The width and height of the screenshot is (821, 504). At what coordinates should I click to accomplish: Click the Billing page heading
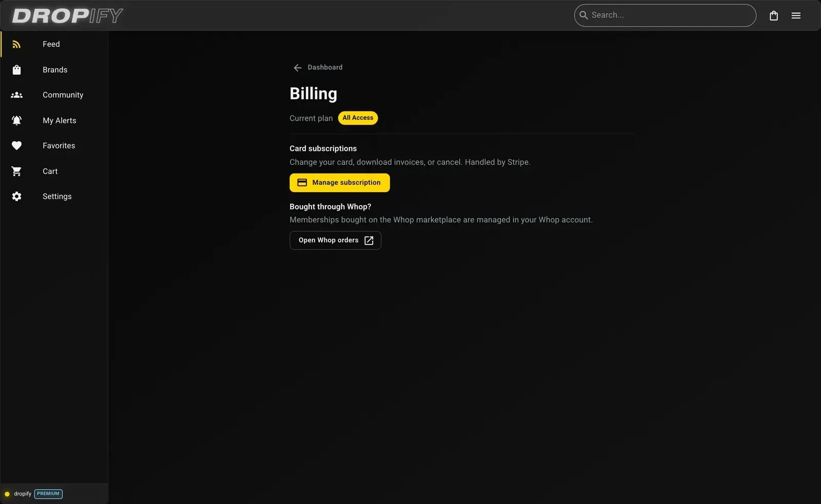[x=314, y=93]
